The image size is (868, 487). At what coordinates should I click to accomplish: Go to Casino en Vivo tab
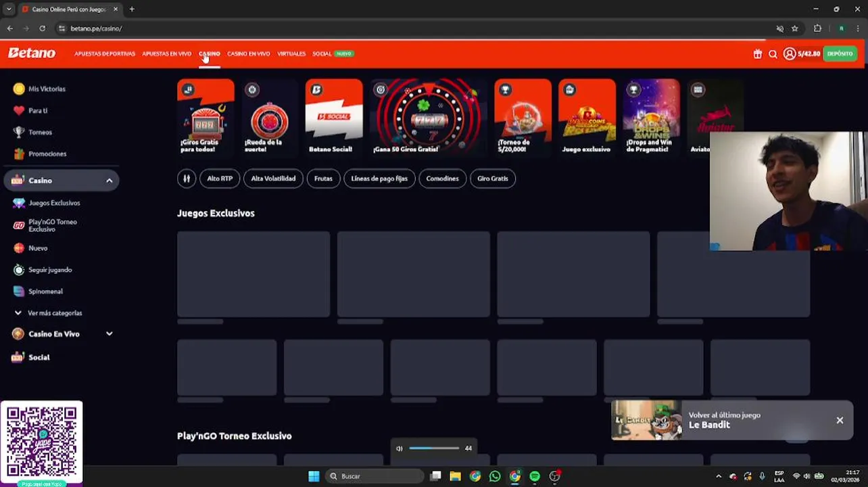248,53
